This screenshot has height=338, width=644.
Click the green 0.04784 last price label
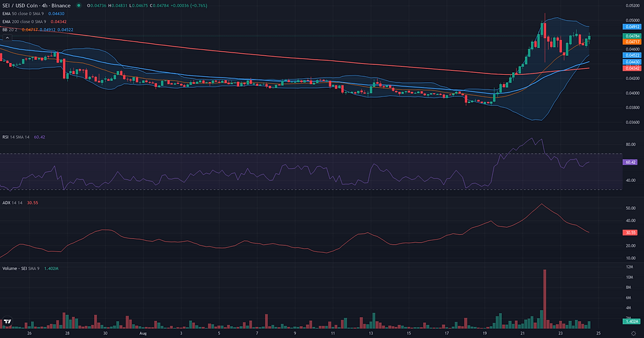click(632, 36)
